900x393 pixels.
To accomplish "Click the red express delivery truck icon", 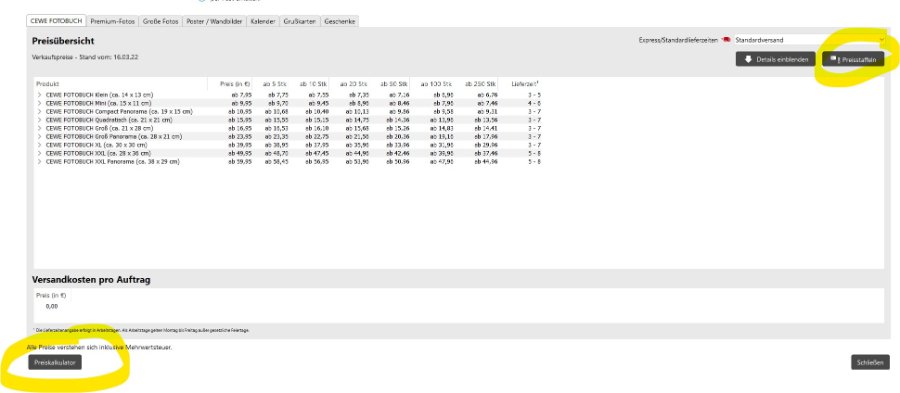I will [x=726, y=40].
